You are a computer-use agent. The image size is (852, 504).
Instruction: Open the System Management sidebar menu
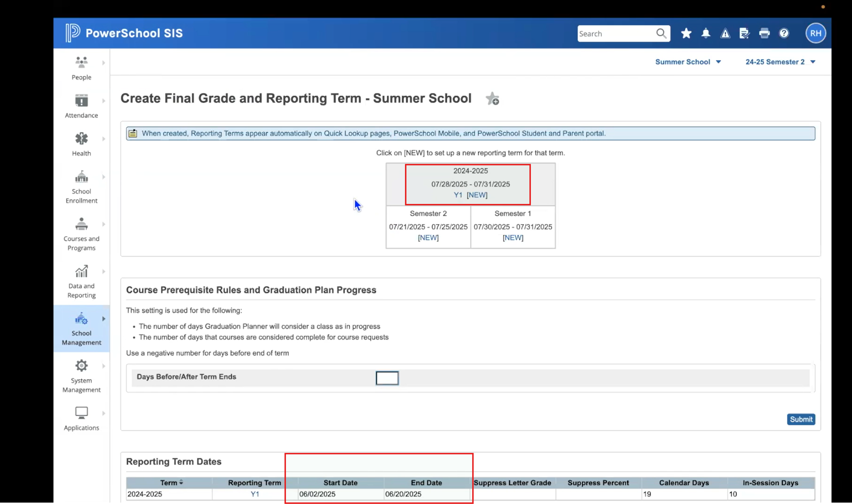pos(81,376)
